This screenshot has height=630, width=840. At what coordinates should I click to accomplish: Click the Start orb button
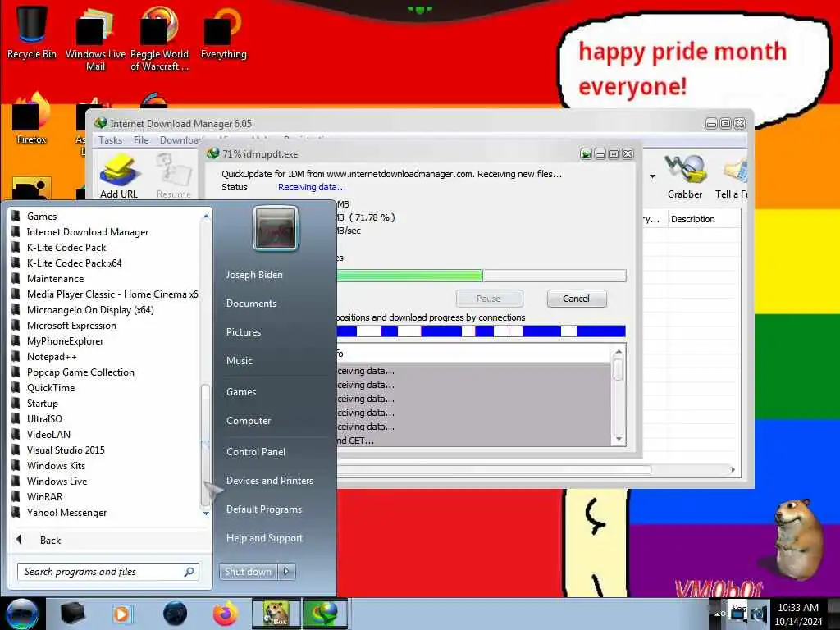(22, 614)
